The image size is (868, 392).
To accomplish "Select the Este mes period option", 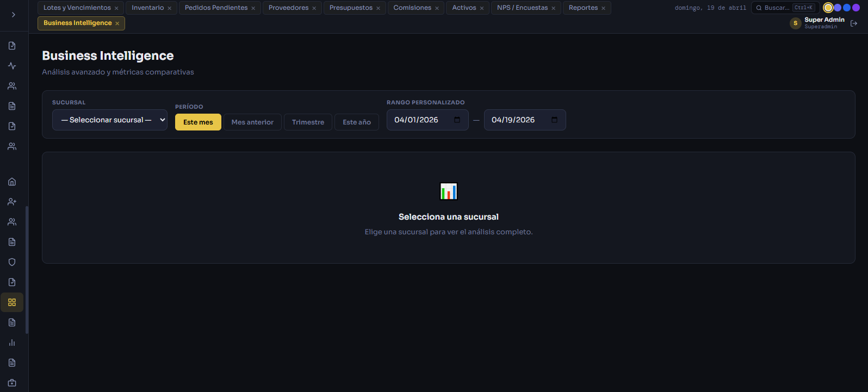I will point(198,122).
